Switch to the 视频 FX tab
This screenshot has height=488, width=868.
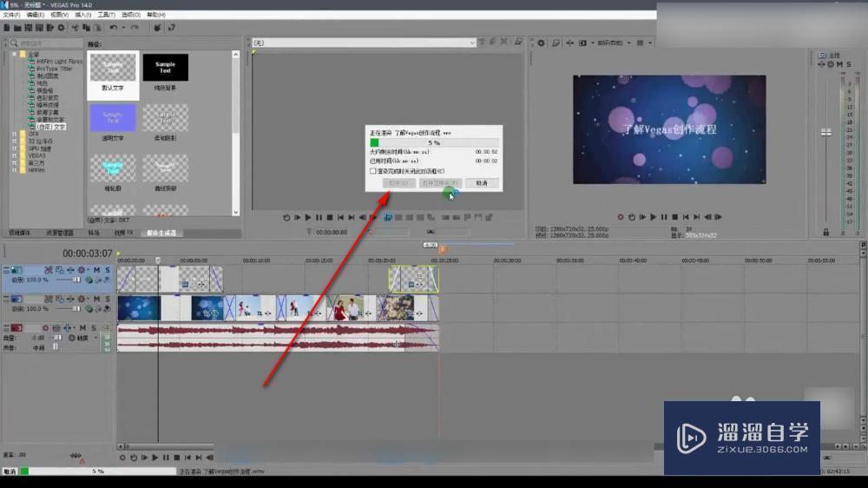[x=123, y=234]
